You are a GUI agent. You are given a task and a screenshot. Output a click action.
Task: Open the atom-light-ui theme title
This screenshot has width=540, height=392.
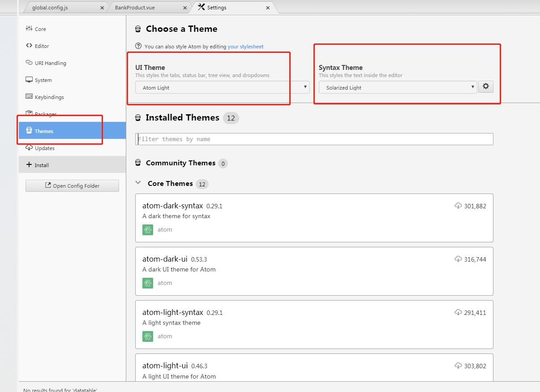(165, 366)
